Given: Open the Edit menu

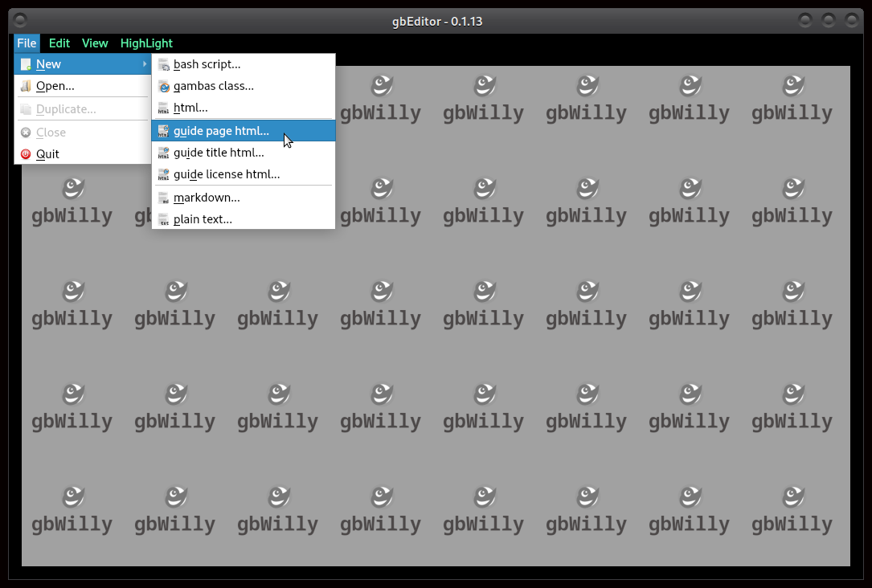Looking at the screenshot, I should (x=59, y=43).
